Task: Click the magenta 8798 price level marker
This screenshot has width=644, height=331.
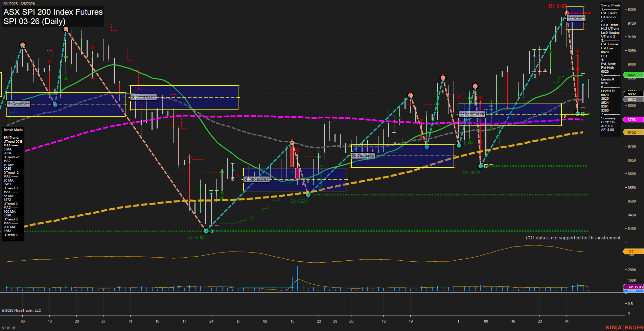Action: coord(631,119)
